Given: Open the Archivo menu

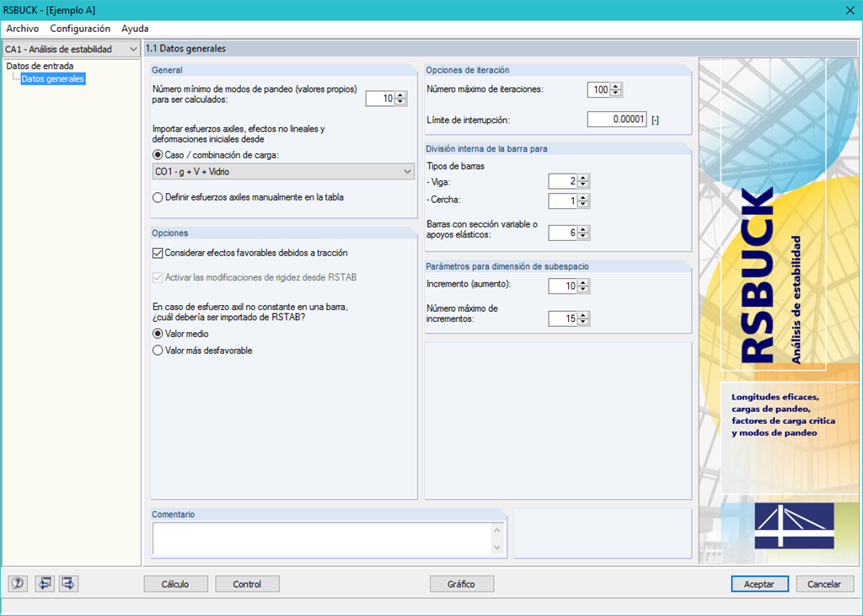Looking at the screenshot, I should pyautogui.click(x=23, y=29).
